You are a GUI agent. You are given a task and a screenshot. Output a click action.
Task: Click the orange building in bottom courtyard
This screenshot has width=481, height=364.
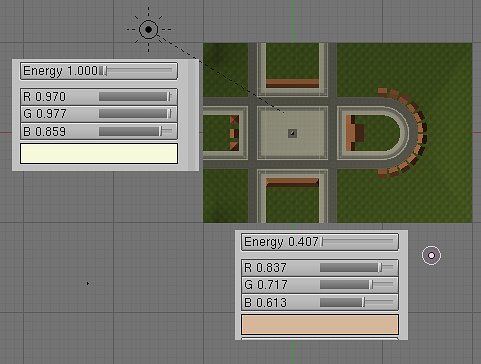click(x=292, y=182)
